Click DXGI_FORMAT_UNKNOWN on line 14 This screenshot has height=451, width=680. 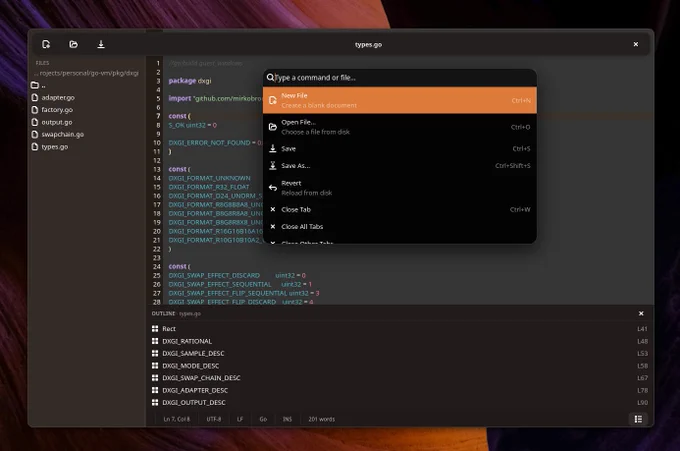209,178
